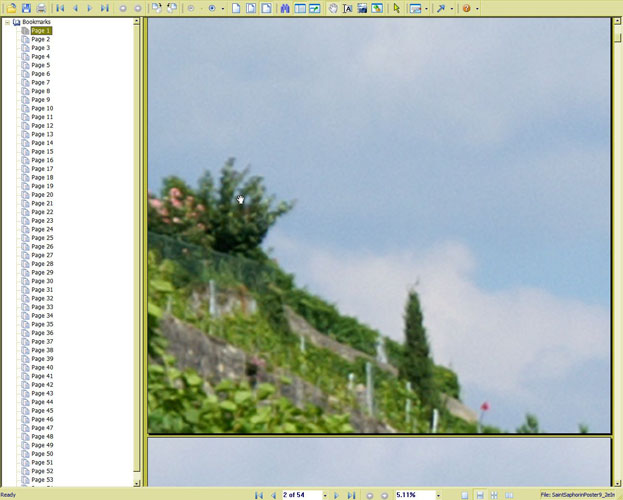The width and height of the screenshot is (623, 500).
Task: Click the Help question mark icon
Action: pyautogui.click(x=466, y=8)
